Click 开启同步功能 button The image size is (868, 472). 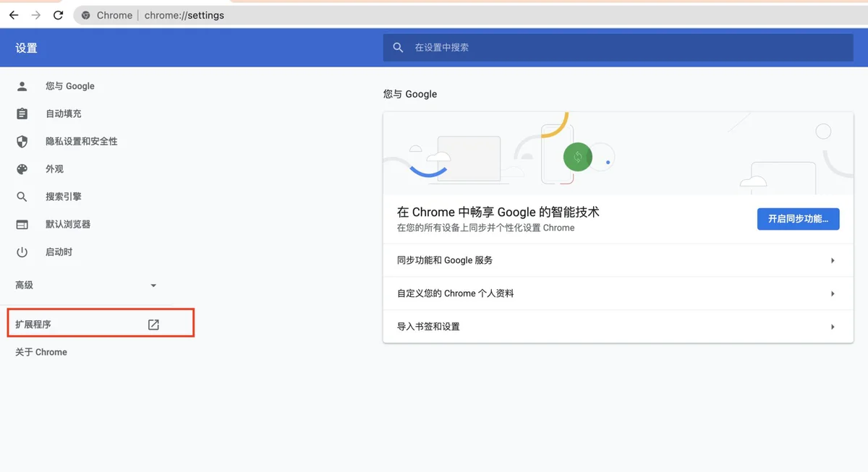pos(798,219)
